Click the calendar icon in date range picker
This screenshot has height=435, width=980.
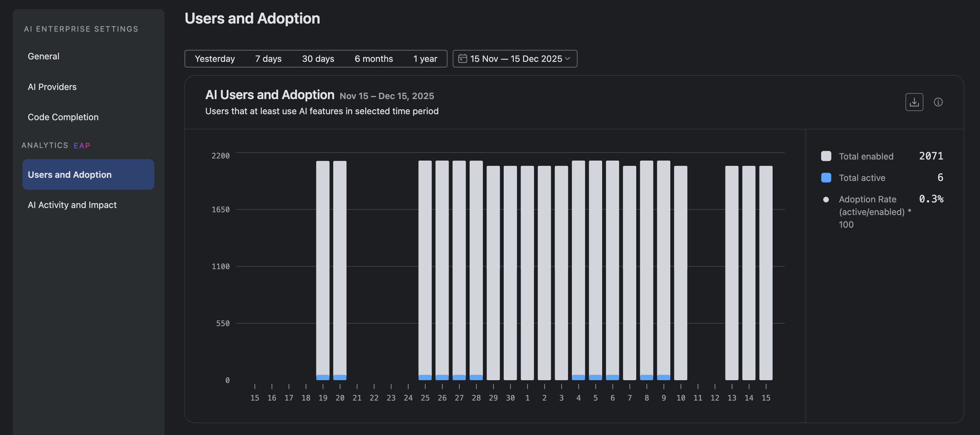click(x=462, y=59)
